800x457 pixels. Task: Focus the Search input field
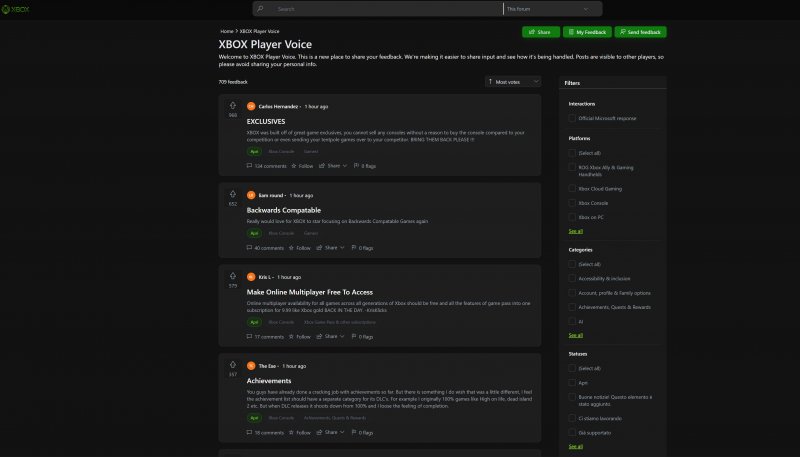tap(388, 9)
